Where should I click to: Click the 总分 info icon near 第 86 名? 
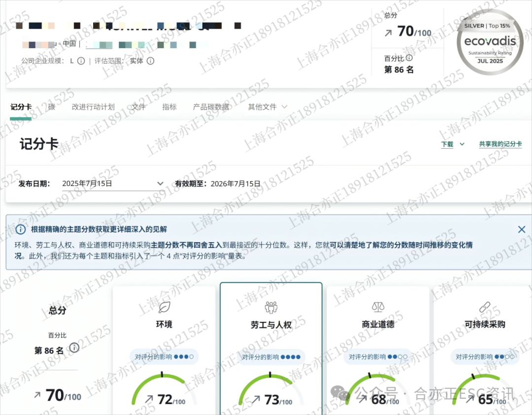coord(73,348)
